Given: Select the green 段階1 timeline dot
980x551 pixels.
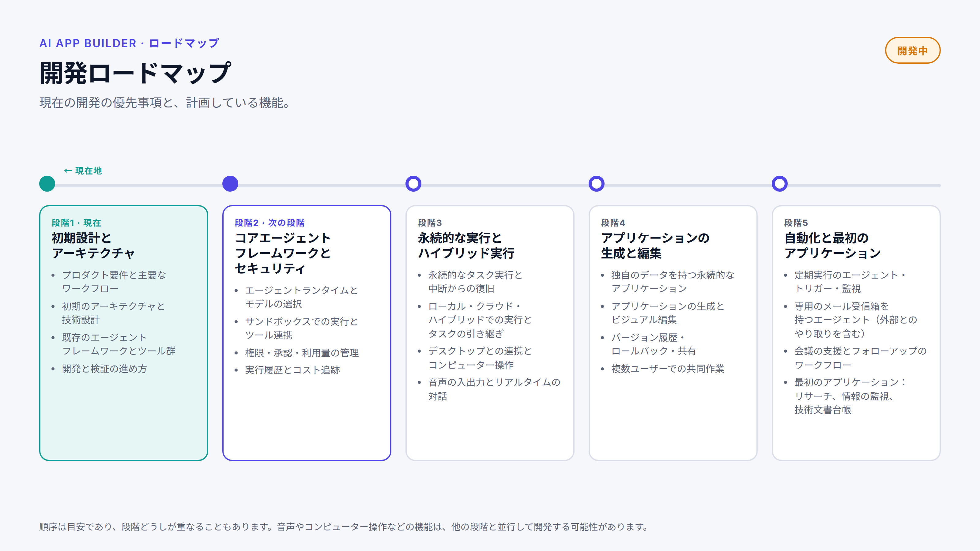Looking at the screenshot, I should (47, 184).
